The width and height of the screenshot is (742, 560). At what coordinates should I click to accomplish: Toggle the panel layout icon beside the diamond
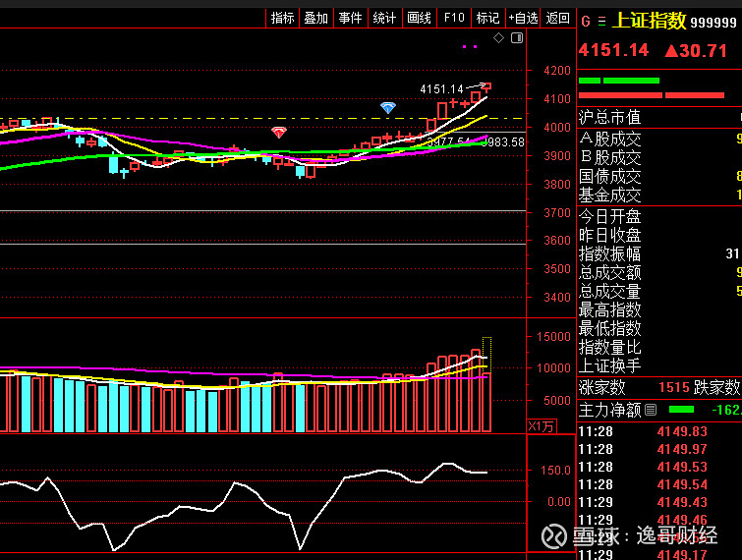pos(514,37)
